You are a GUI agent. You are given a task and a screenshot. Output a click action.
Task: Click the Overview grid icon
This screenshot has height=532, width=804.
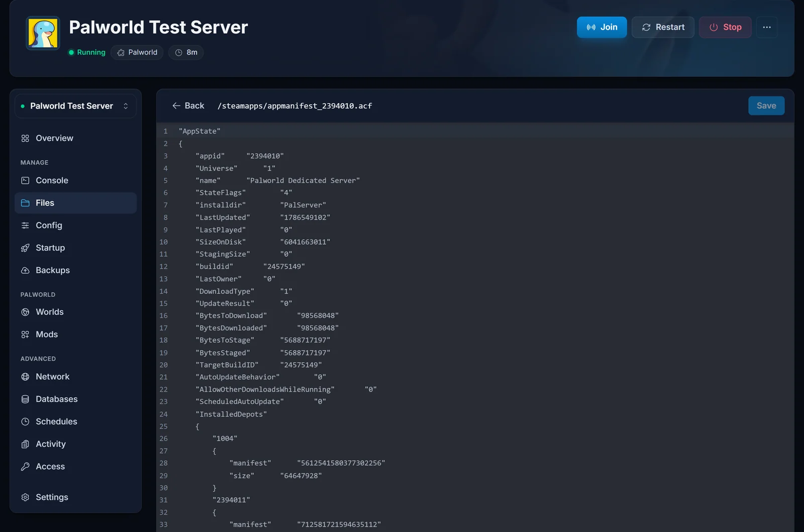click(x=25, y=138)
